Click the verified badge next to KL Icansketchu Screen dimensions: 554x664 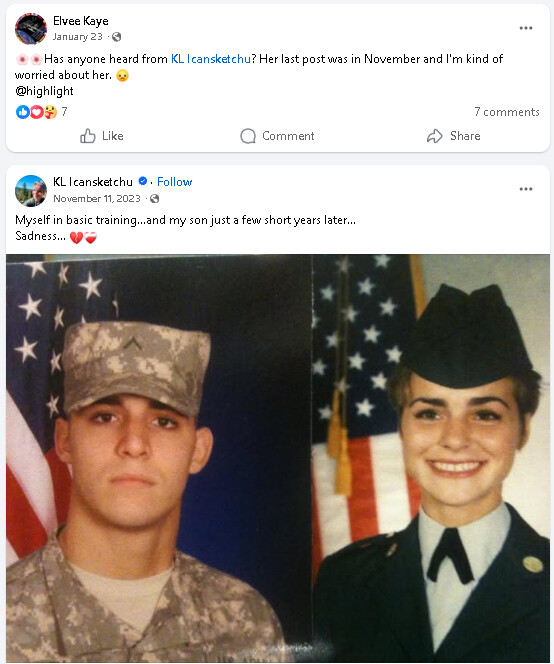143,181
